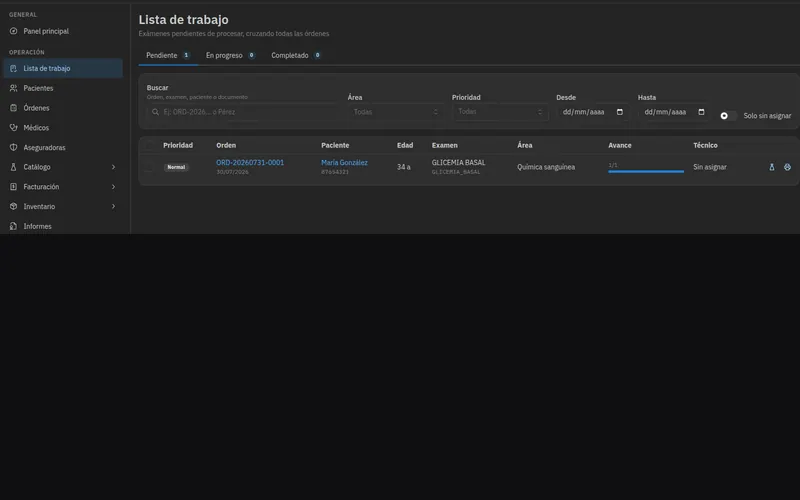800x500 pixels.
Task: Click the Edad column header
Action: coord(405,145)
